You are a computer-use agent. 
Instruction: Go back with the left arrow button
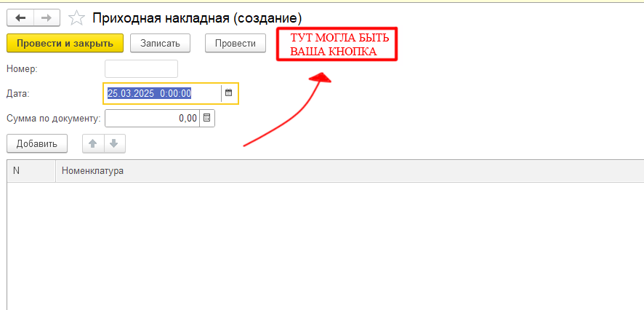coord(20,17)
